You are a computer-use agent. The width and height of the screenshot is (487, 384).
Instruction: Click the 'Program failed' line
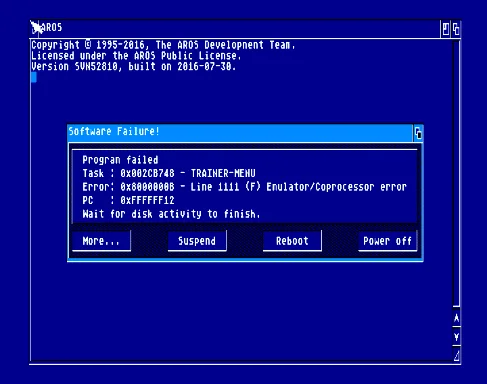pyautogui.click(x=120, y=160)
